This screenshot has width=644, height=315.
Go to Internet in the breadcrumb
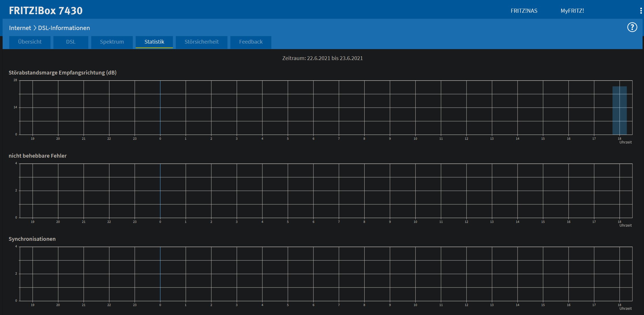pos(20,28)
